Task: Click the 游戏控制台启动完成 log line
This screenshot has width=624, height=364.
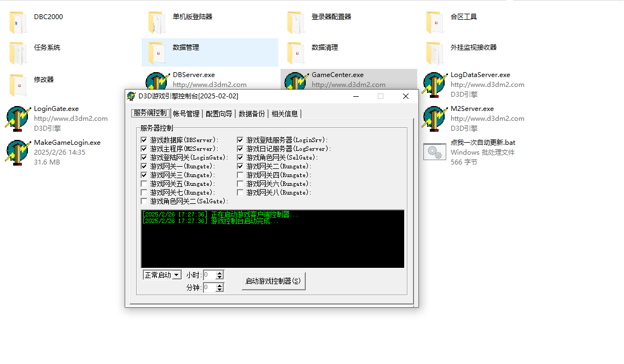Action: 211,221
